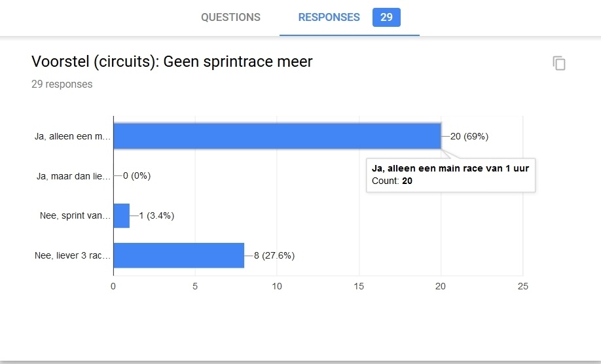601x364 pixels.
Task: Click the x-axis tick label 10
Action: click(x=277, y=287)
